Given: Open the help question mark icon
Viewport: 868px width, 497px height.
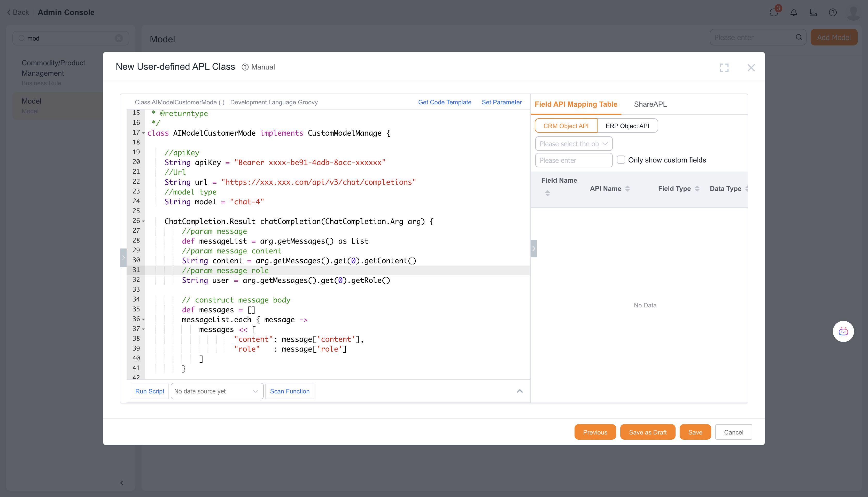Looking at the screenshot, I should point(833,13).
